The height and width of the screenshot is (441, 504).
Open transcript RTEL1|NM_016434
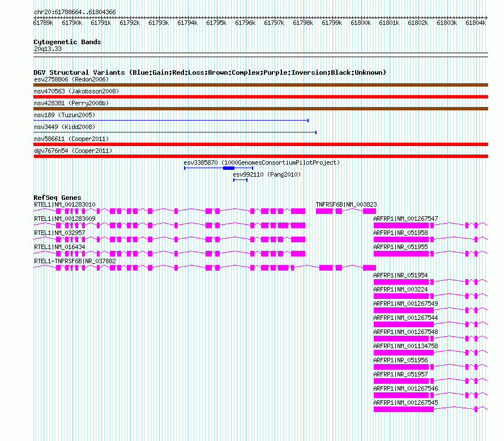point(59,247)
